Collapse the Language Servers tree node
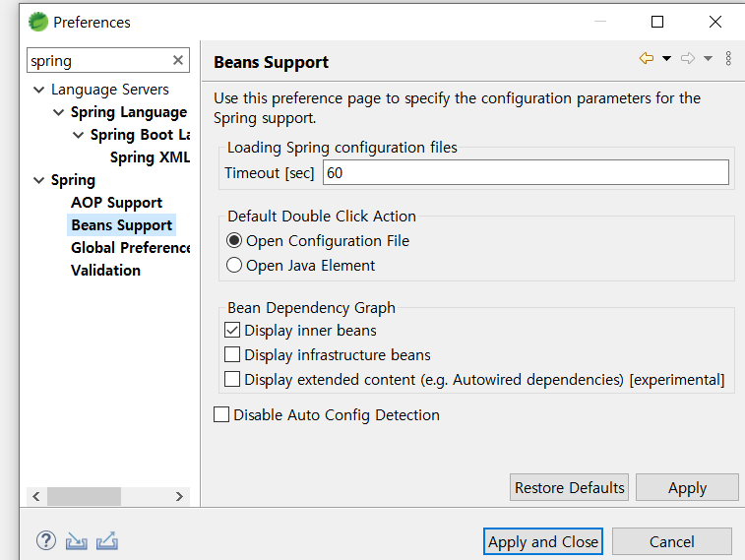The height and width of the screenshot is (560, 745). 39,90
